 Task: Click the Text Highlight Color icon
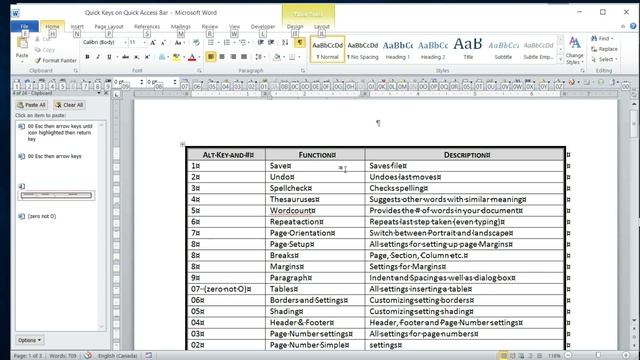pyautogui.click(x=176, y=57)
